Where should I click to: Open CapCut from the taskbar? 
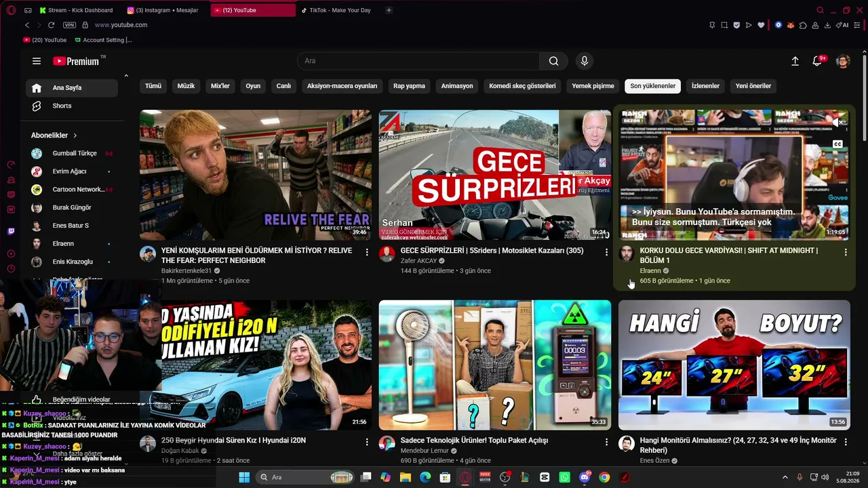pos(545,477)
